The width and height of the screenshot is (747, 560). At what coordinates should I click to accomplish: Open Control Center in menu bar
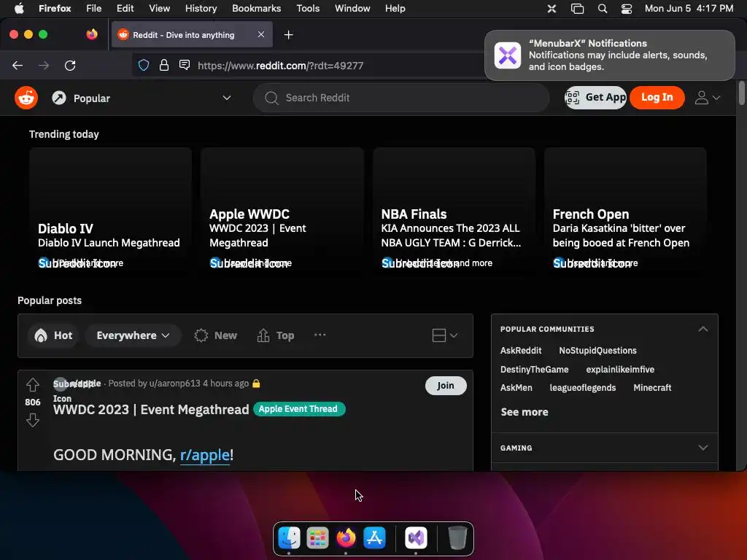point(627,8)
